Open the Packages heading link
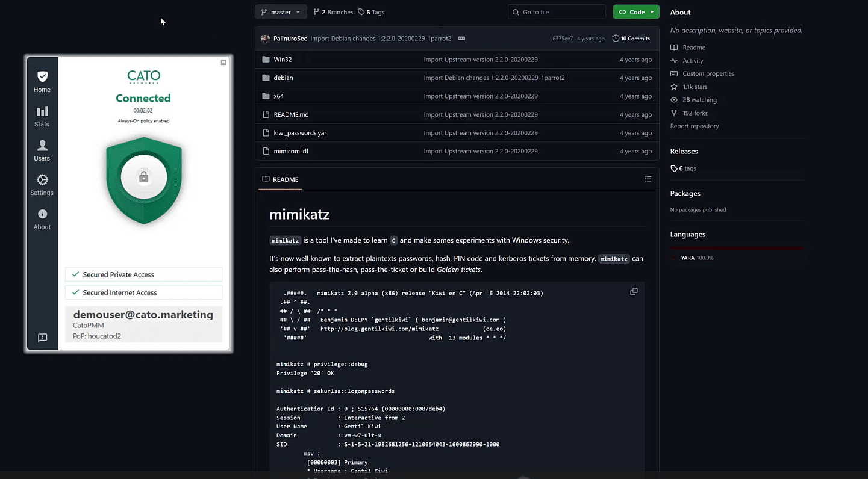 (x=685, y=194)
